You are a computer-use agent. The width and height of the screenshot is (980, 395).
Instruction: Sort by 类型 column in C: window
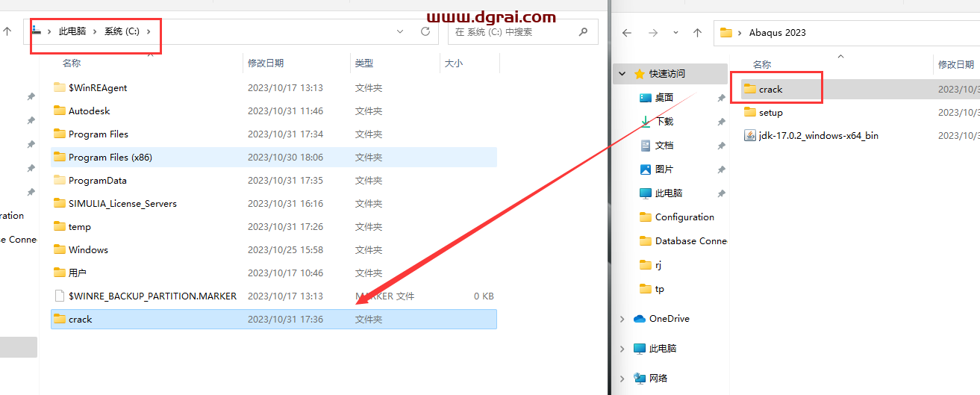click(x=364, y=63)
